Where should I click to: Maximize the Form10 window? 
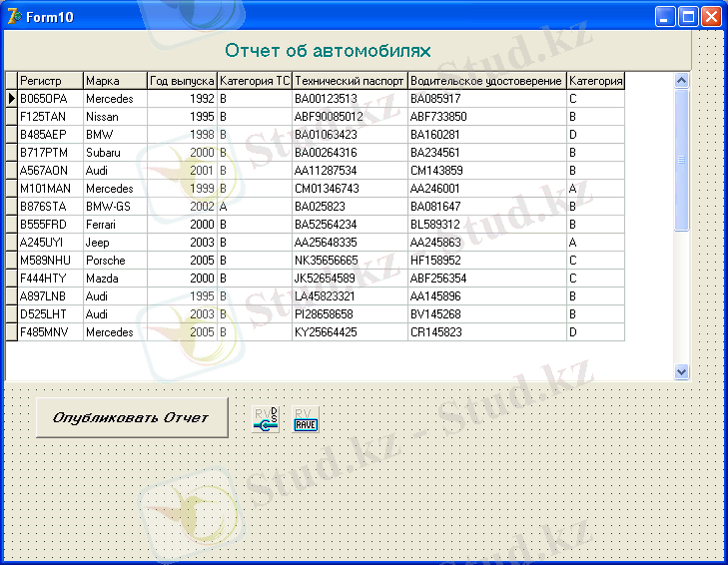click(x=688, y=16)
